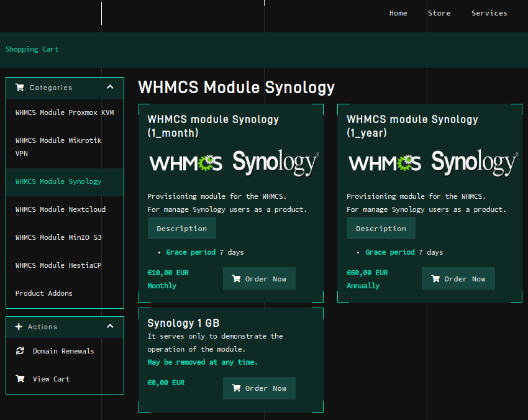This screenshot has height=420, width=528.
Task: Click the cart icon beside Categories
Action: click(x=20, y=88)
